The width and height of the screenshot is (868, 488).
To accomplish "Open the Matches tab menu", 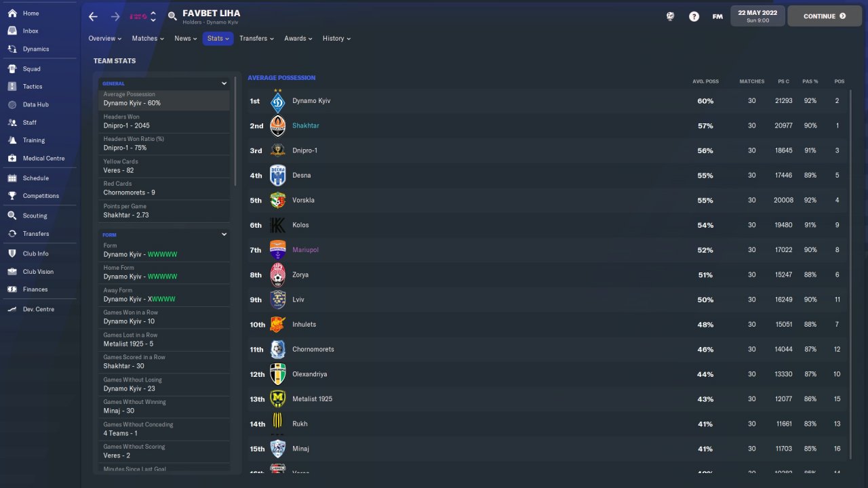I will (x=148, y=39).
